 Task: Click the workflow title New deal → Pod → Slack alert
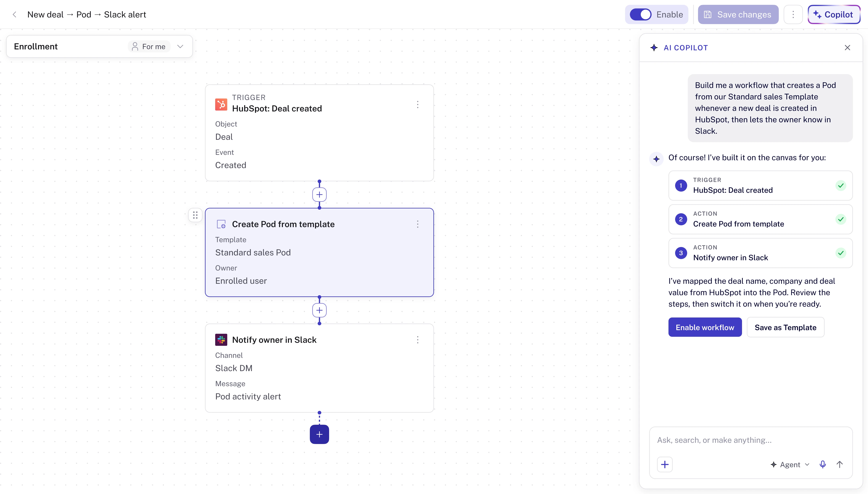tap(87, 15)
